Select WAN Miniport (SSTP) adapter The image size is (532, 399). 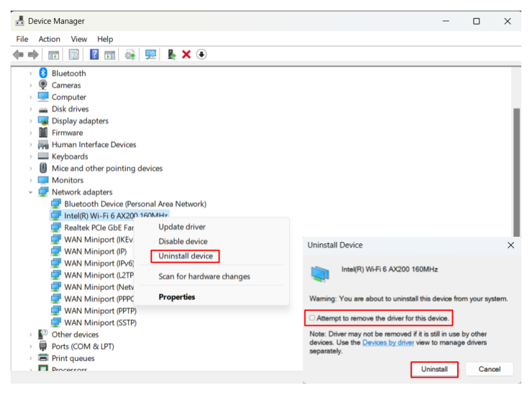100,323
